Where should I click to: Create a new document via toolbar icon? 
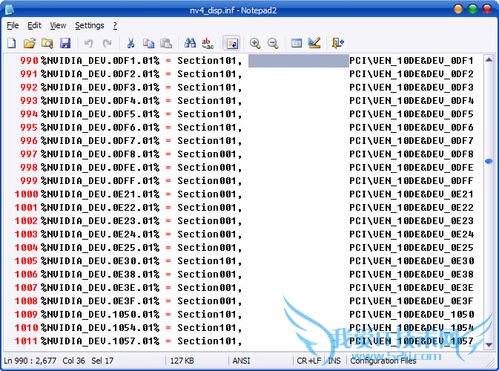click(12, 43)
